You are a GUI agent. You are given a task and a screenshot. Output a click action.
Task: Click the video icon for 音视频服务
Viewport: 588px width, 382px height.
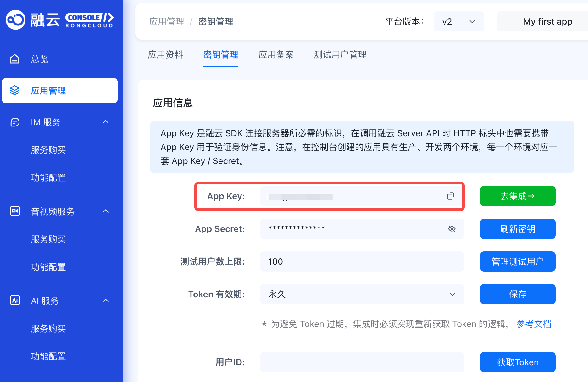coord(15,211)
